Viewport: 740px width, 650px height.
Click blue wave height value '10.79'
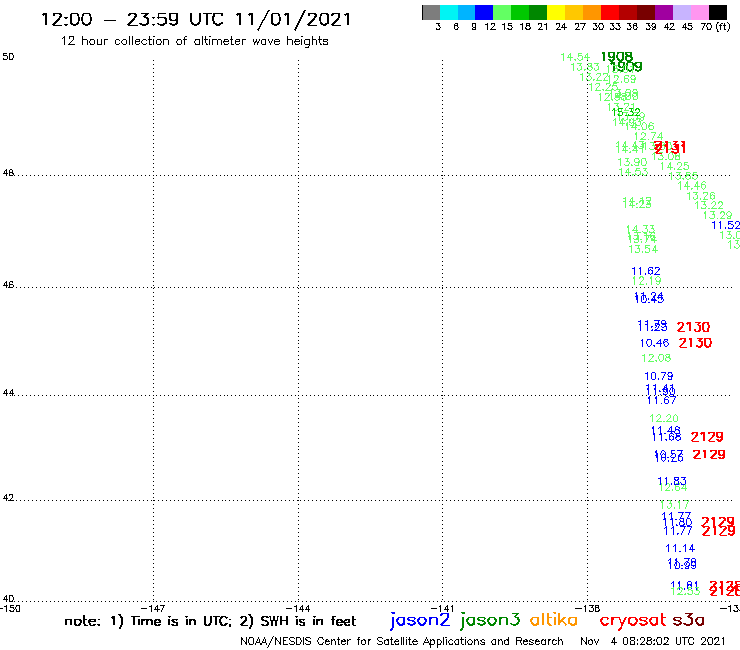(658, 376)
